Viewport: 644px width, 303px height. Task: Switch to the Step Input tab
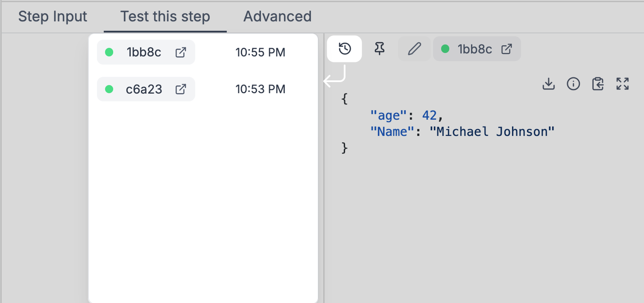(x=53, y=17)
